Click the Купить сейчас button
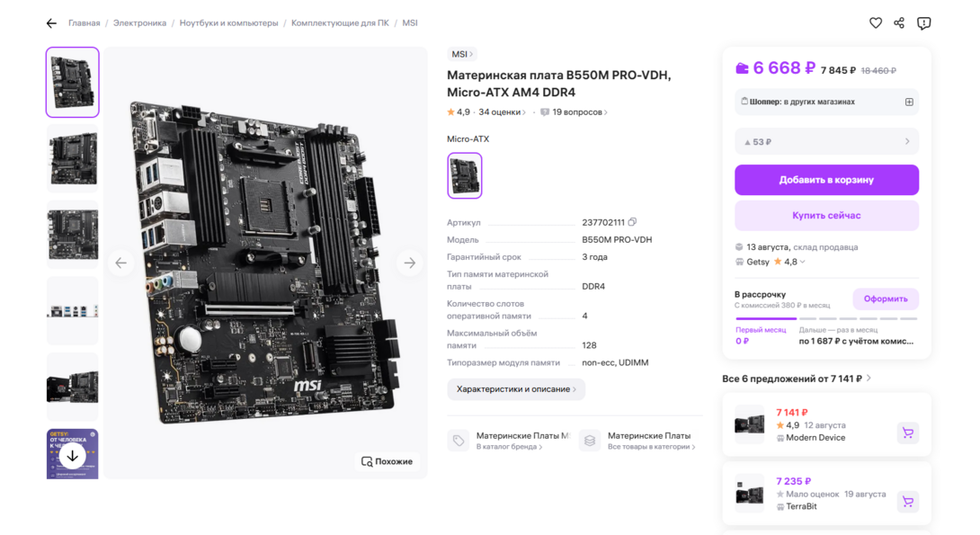Screen dimensions: 980x535 coord(826,216)
